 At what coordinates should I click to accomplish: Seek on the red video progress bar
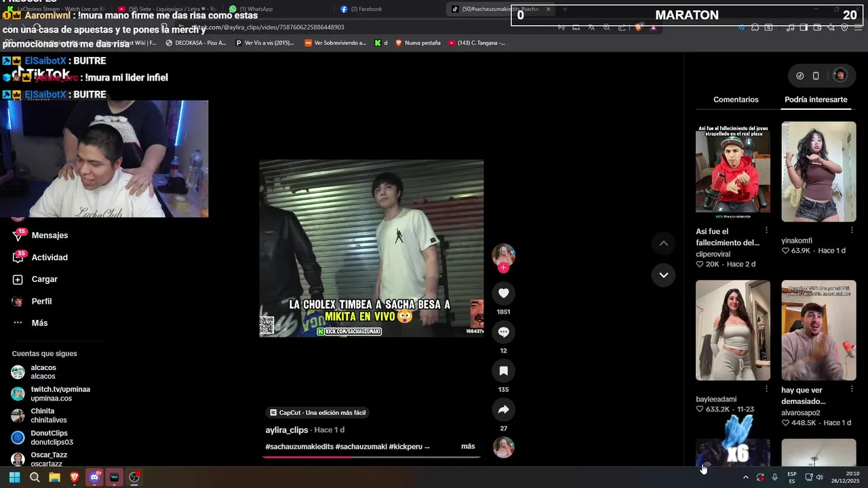coord(372,457)
